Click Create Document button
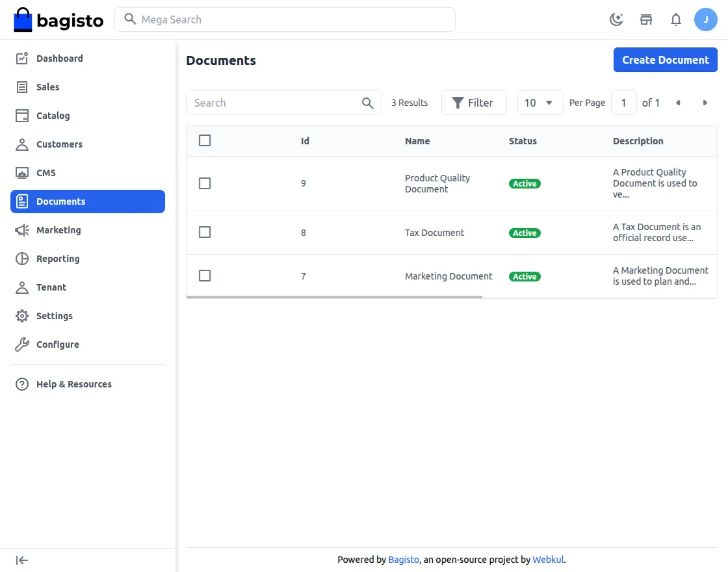Viewport: 728px width, 572px height. (666, 60)
